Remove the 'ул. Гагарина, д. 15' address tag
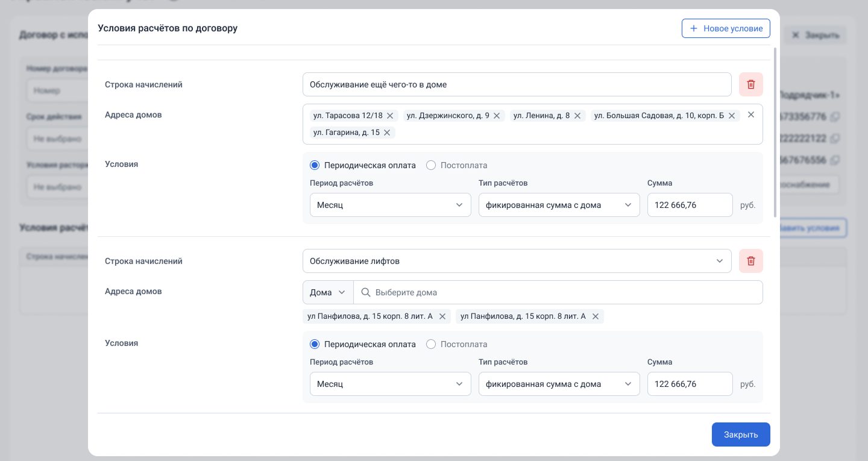This screenshot has height=461, width=868. 387,133
